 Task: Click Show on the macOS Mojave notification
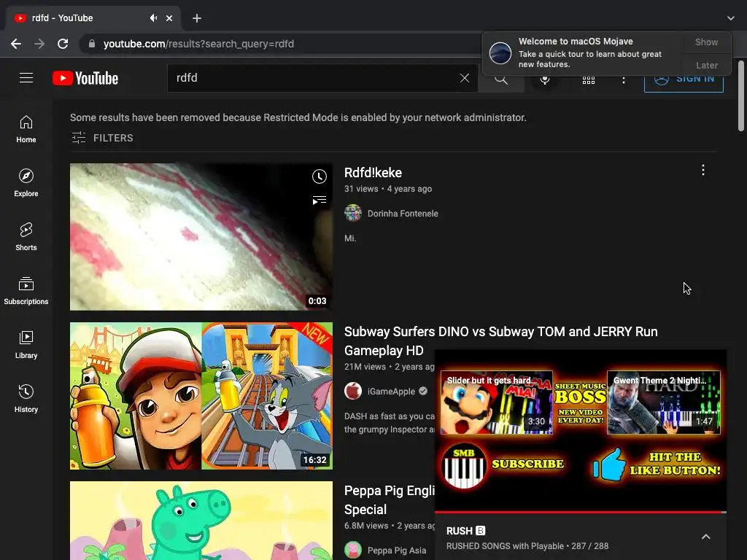point(706,42)
